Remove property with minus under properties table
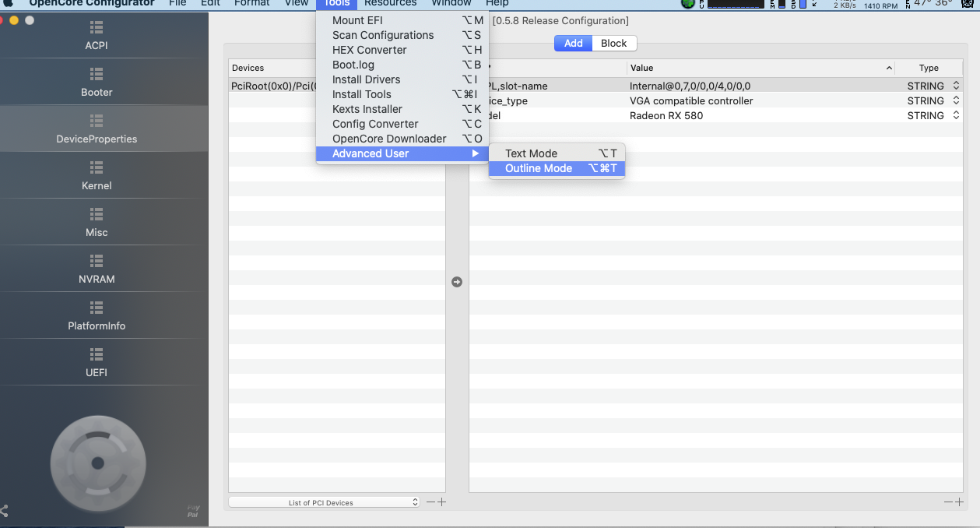980x528 pixels. point(948,502)
